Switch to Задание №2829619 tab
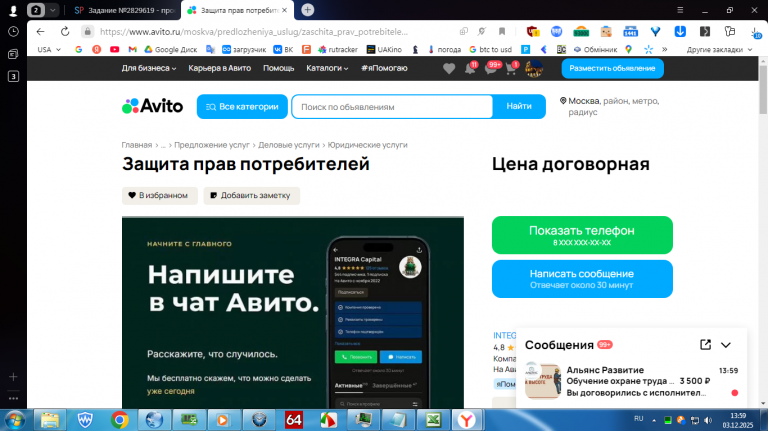The image size is (768, 431). [124, 10]
